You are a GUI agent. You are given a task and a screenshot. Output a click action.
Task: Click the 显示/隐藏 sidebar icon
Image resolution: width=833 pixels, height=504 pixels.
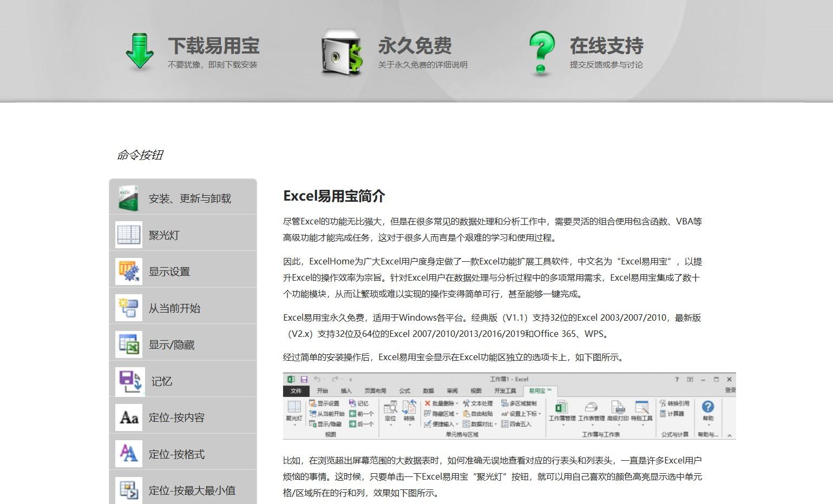pyautogui.click(x=128, y=343)
